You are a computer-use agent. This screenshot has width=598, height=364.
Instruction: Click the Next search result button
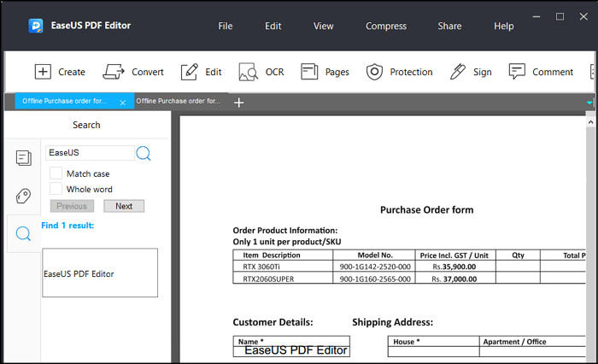(124, 206)
